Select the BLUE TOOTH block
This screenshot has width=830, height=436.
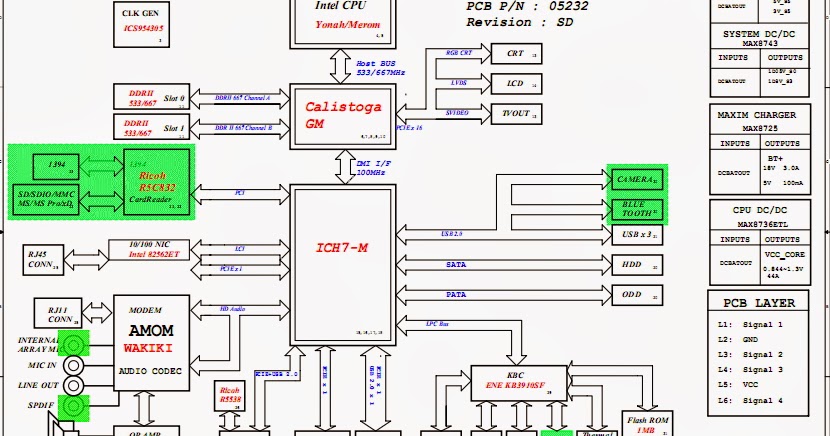(x=637, y=210)
